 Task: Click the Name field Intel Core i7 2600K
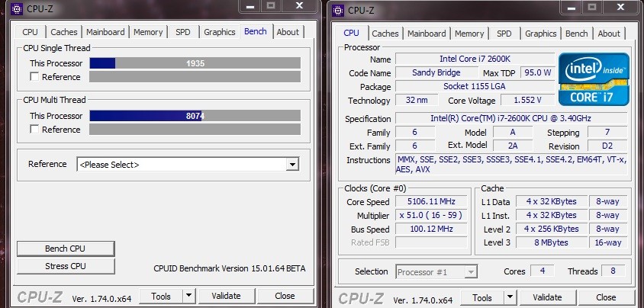(475, 59)
